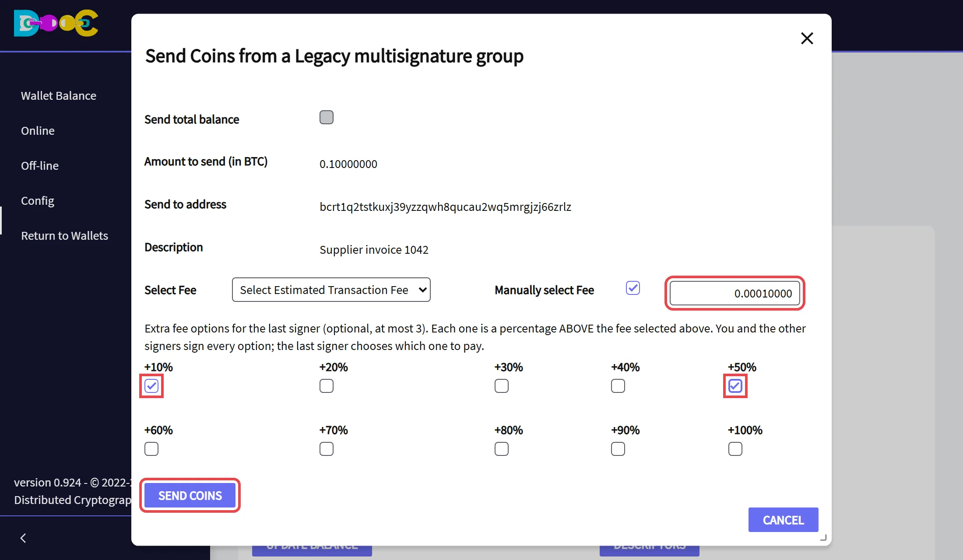Uncheck the +50% extra fee option
Viewport: 963px width, 560px height.
[735, 386]
